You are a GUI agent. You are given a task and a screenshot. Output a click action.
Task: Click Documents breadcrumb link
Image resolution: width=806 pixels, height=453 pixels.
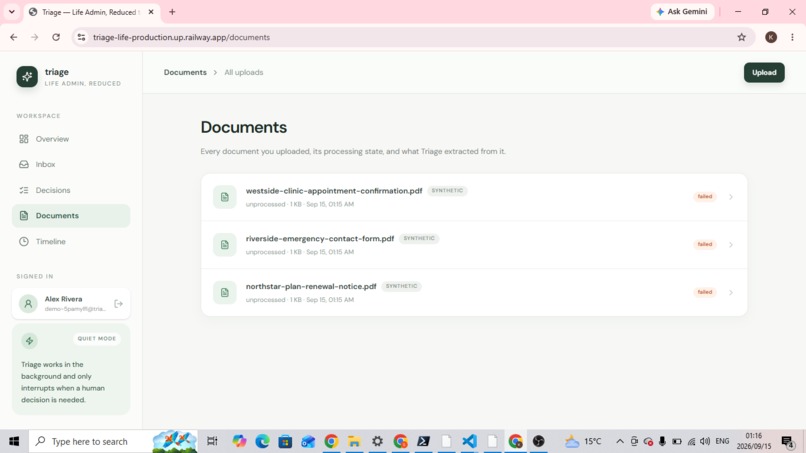(x=185, y=73)
